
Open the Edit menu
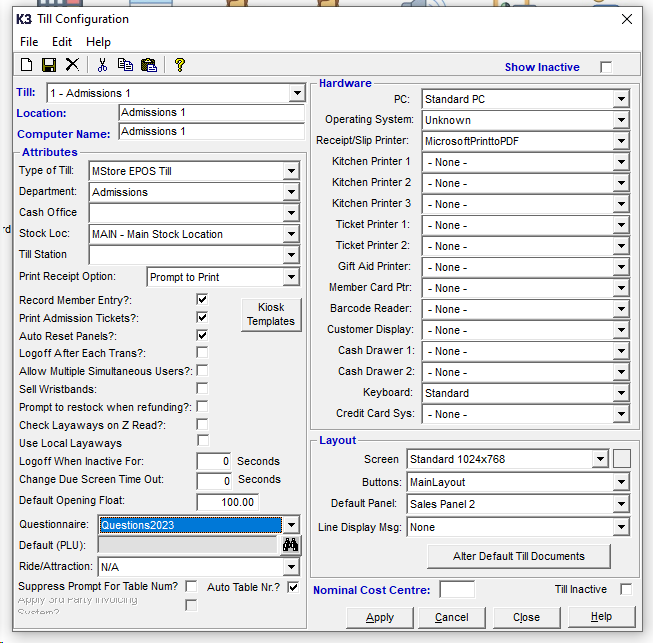pyautogui.click(x=62, y=42)
